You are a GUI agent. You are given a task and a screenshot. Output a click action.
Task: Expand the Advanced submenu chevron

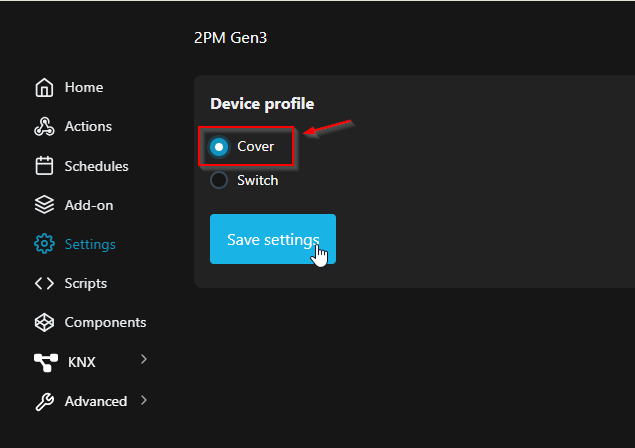point(143,400)
